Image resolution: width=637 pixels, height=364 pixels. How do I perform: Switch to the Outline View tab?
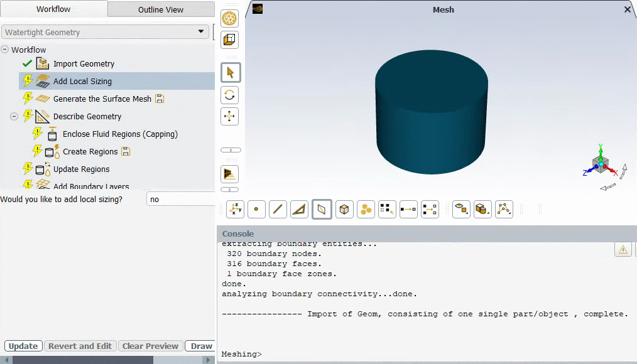161,9
